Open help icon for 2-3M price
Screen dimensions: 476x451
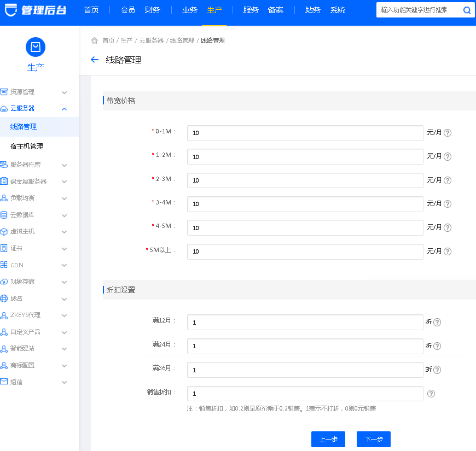coord(448,180)
